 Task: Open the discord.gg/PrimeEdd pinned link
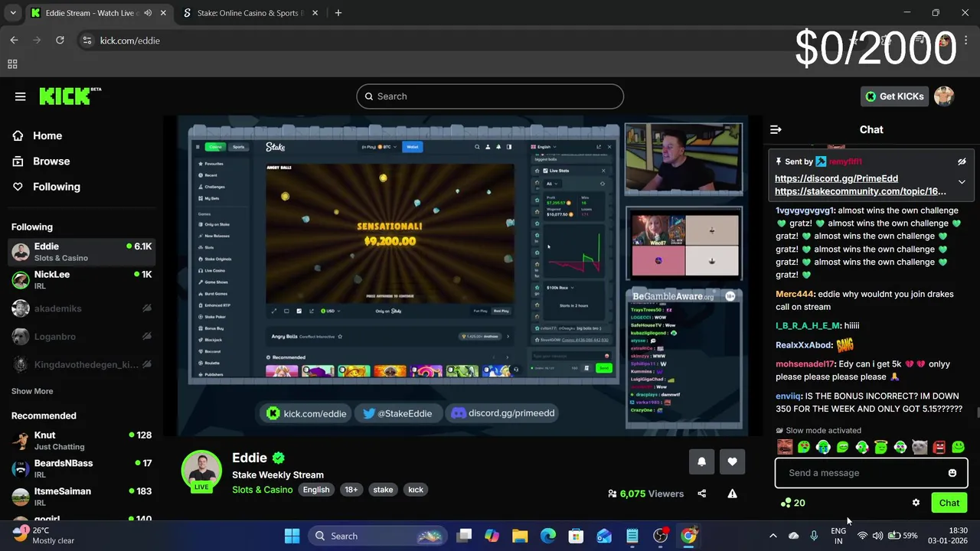pos(836,178)
